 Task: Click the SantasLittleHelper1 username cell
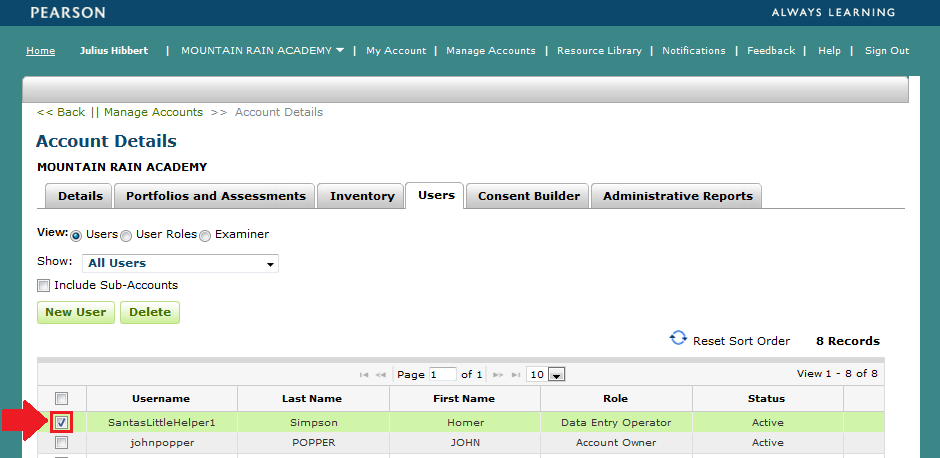pos(161,423)
